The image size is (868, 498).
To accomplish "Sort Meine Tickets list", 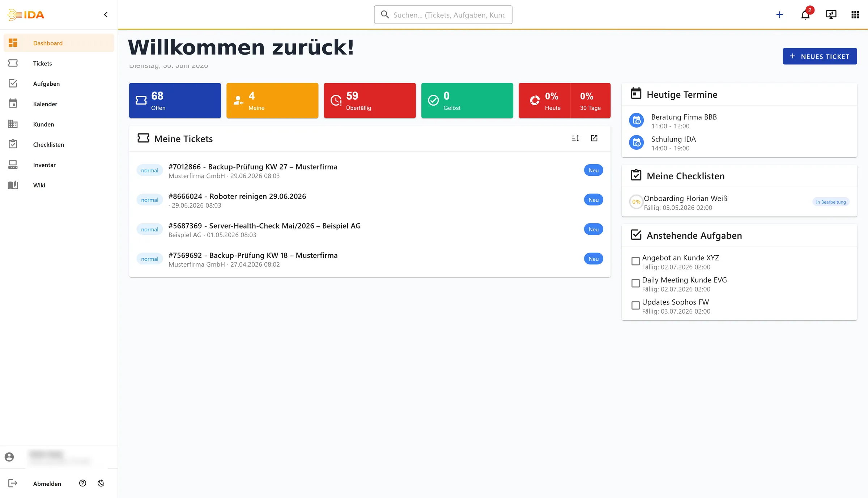I will tap(576, 138).
